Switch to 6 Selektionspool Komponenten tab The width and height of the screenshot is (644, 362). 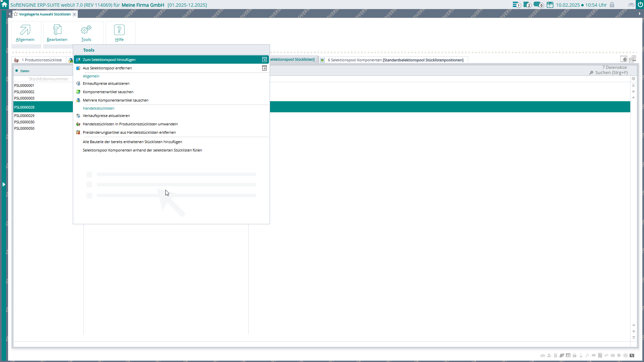point(395,60)
